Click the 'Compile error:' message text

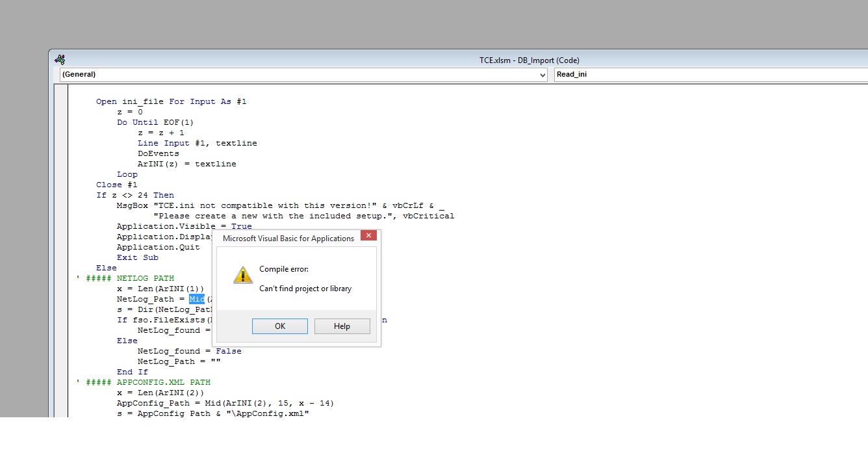click(x=284, y=269)
